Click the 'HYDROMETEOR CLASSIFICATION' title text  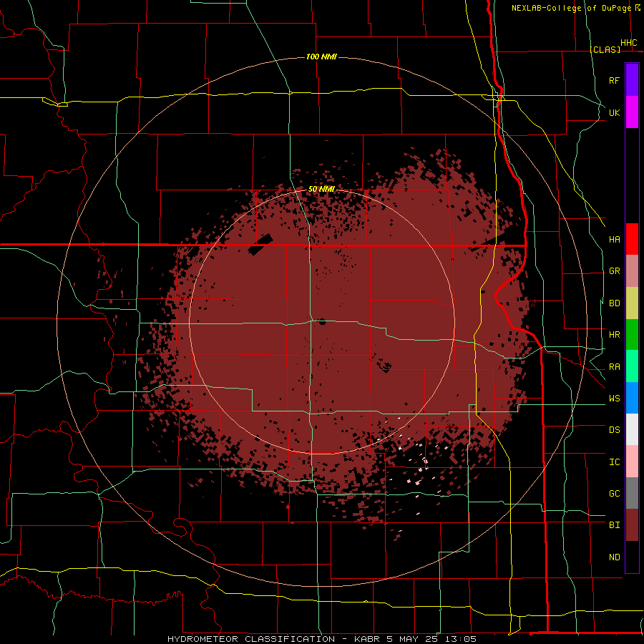tap(251, 639)
